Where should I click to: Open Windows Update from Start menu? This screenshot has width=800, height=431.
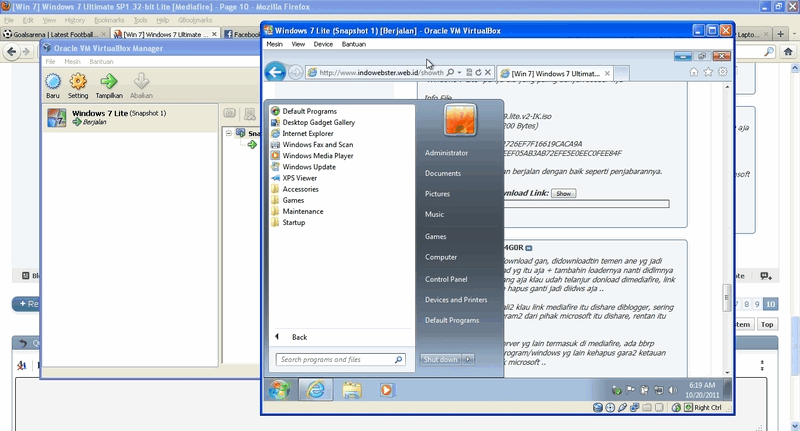tap(309, 167)
